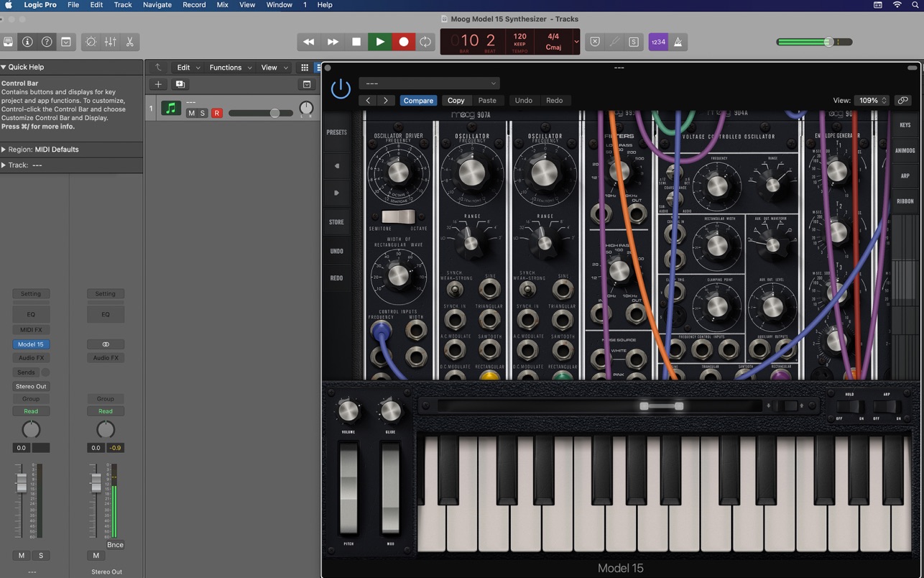Click the Bnce bounce button
924x578 pixels.
pyautogui.click(x=115, y=545)
